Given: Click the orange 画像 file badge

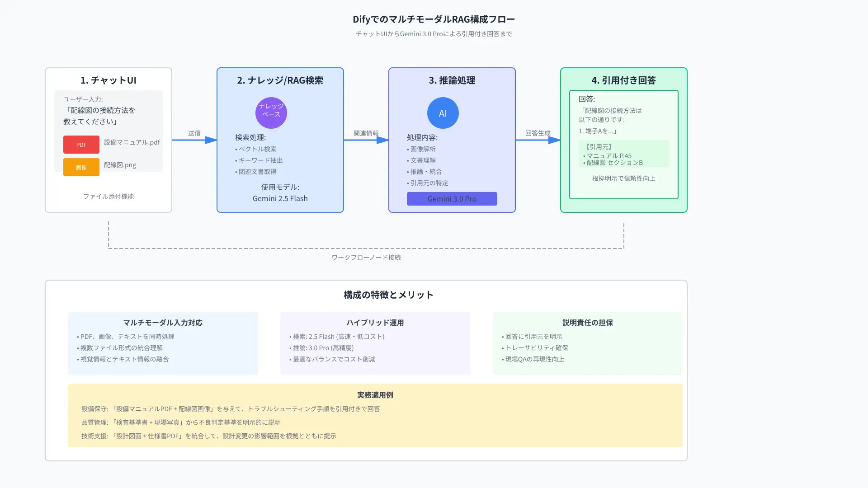Looking at the screenshot, I should point(81,167).
